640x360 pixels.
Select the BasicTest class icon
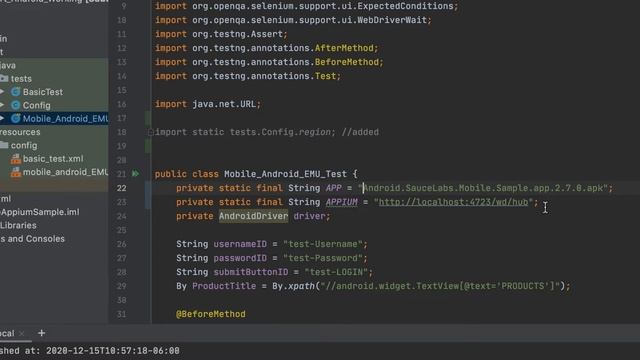pos(16,92)
